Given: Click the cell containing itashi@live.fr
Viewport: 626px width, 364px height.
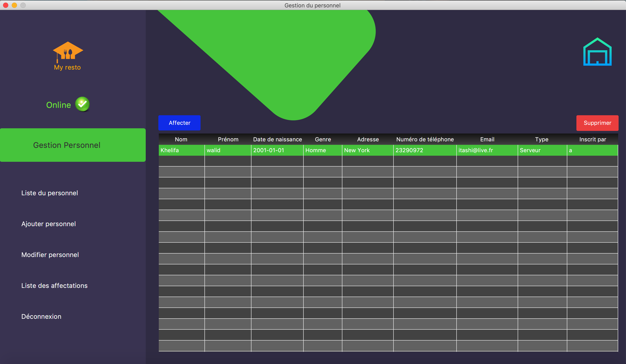Looking at the screenshot, I should click(x=475, y=150).
